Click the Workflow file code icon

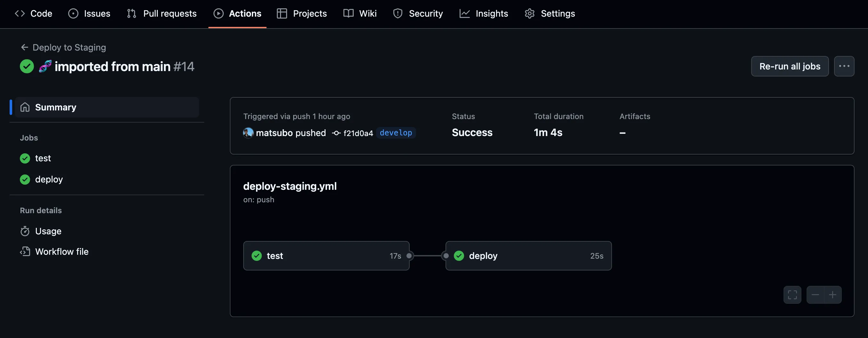pyautogui.click(x=25, y=252)
